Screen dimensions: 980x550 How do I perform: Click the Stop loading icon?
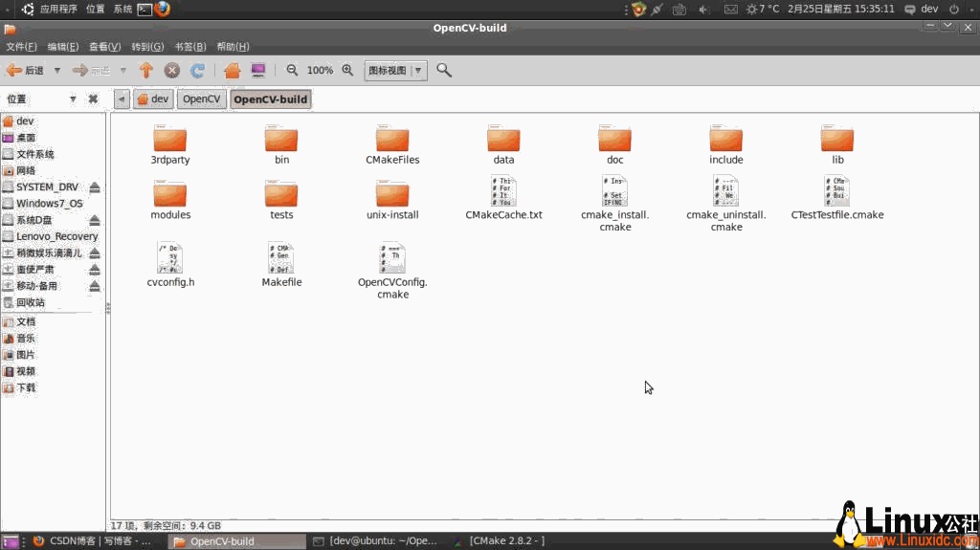172,70
